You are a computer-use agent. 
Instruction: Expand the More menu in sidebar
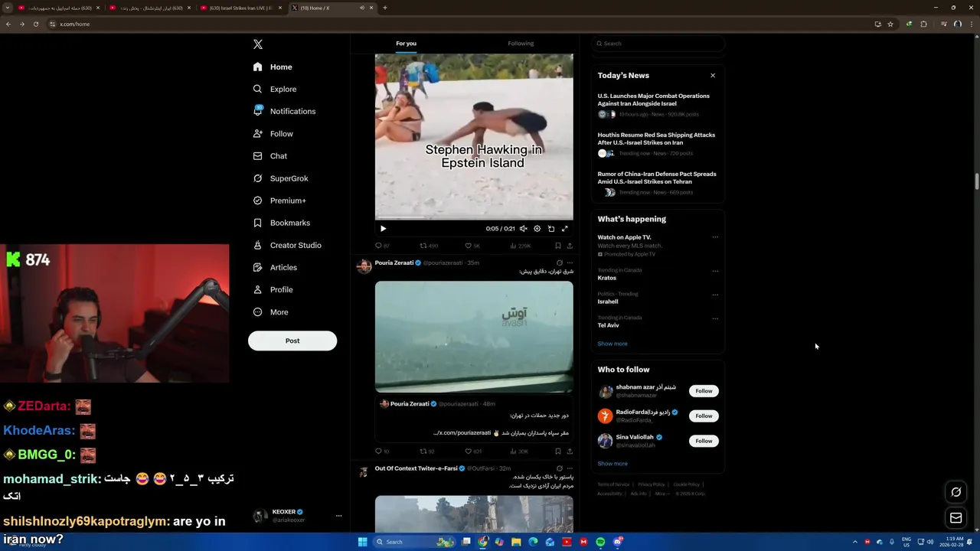click(x=270, y=312)
